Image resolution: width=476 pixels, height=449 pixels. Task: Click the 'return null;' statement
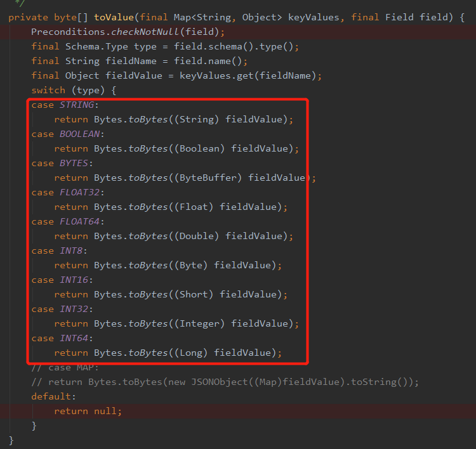pyautogui.click(x=88, y=410)
